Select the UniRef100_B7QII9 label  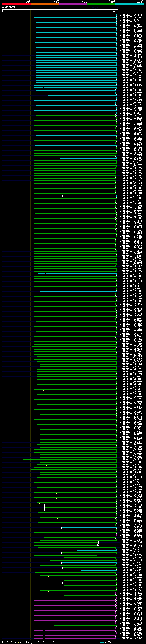131,113
